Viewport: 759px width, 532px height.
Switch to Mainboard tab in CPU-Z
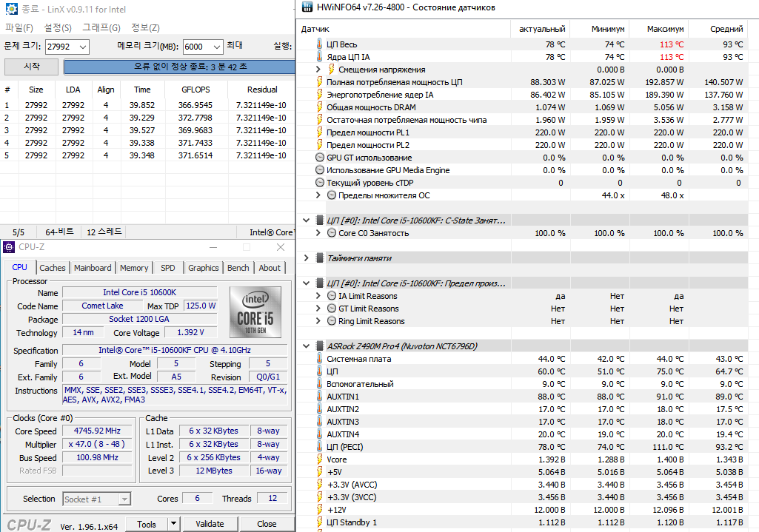[x=93, y=268]
